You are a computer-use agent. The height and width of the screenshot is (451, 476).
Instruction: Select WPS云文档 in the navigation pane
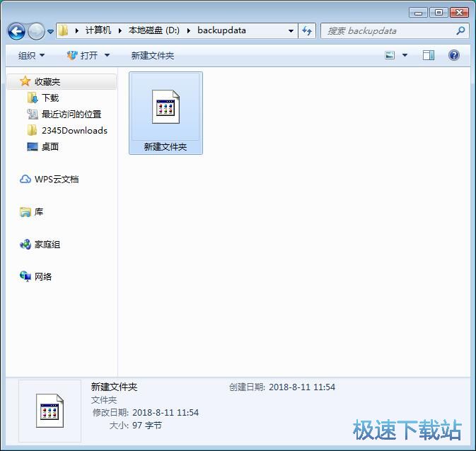pyautogui.click(x=57, y=180)
